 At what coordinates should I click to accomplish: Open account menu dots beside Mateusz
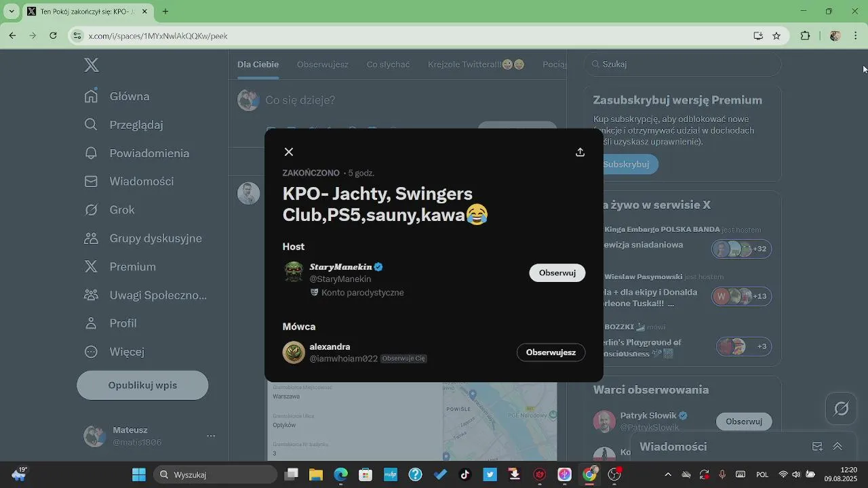coord(211,436)
